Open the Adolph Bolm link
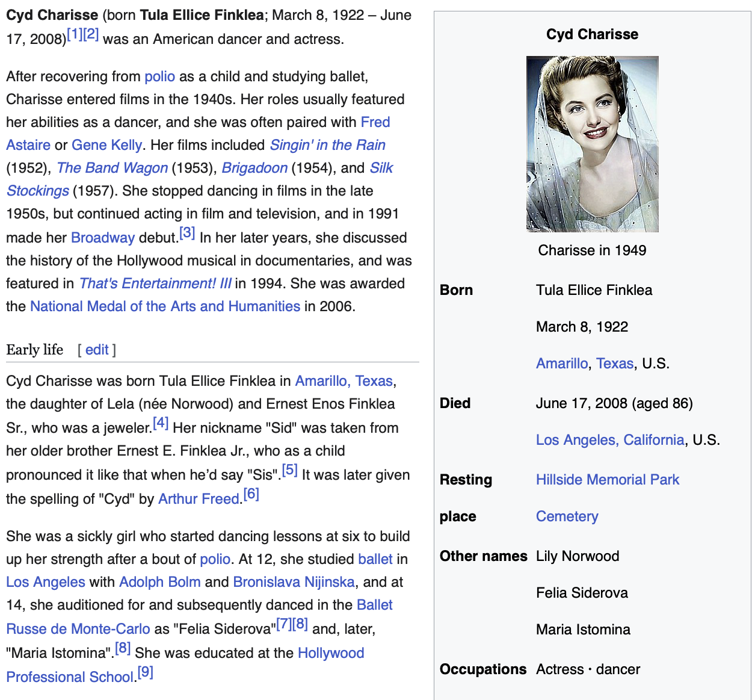The image size is (752, 700). pyautogui.click(x=159, y=582)
